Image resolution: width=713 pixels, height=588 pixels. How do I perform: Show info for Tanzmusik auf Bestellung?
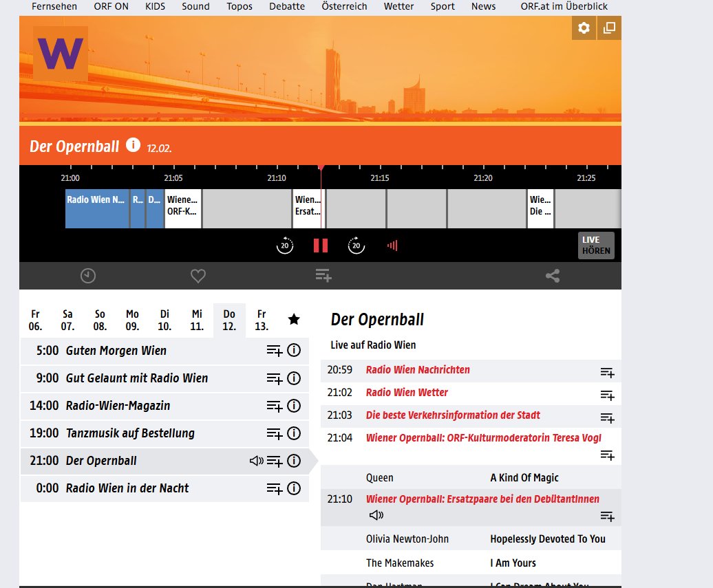pos(294,433)
